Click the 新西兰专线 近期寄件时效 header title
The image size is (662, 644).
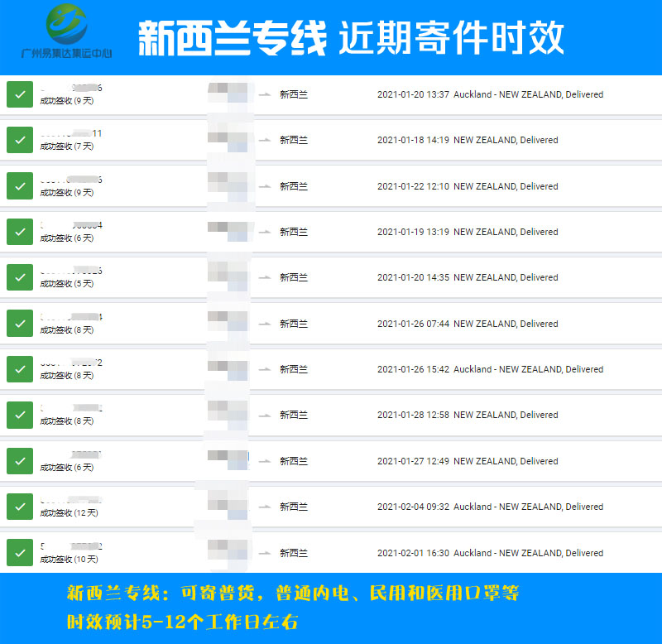(x=351, y=37)
